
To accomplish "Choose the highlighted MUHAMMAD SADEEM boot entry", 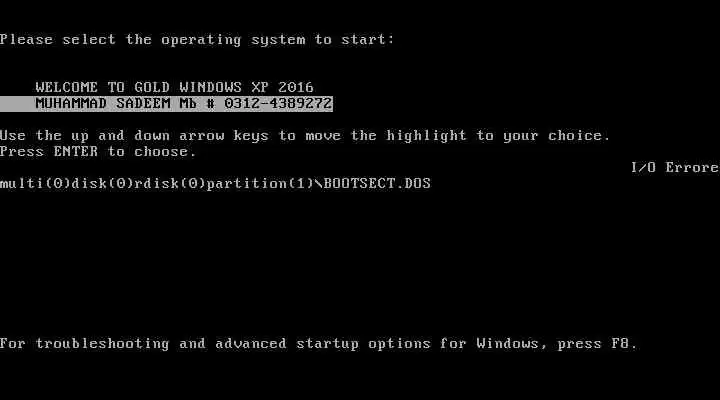I will click(x=166, y=104).
